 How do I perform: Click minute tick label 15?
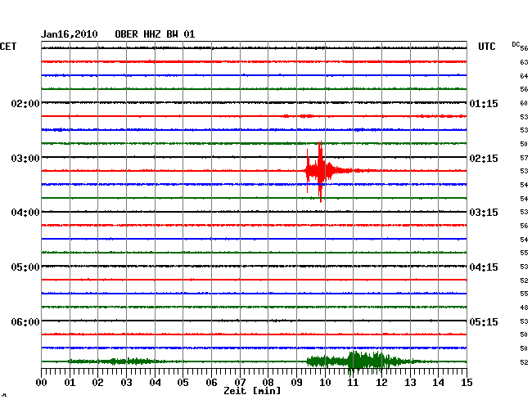(467, 383)
